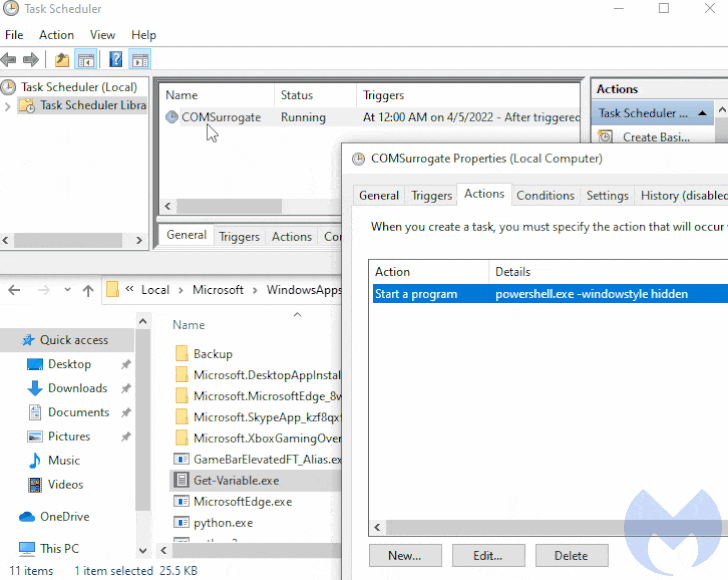The image size is (728, 580).
Task: Click the Explorer Up arrow button
Action: (x=88, y=290)
